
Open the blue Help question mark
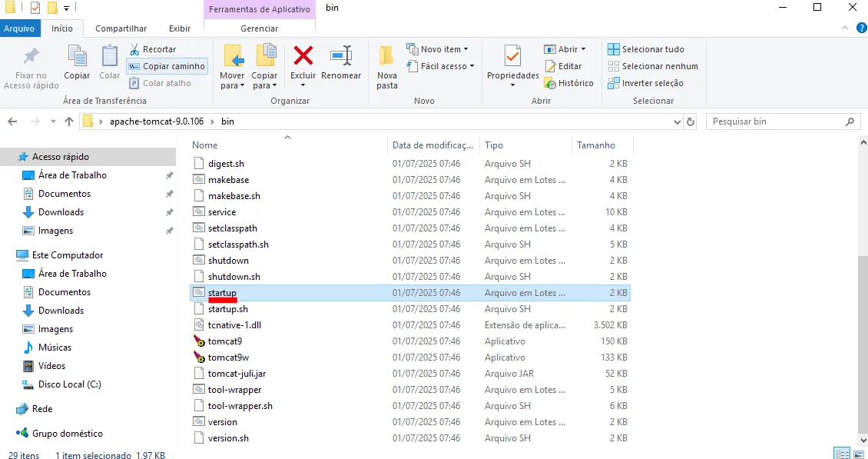coord(861,28)
